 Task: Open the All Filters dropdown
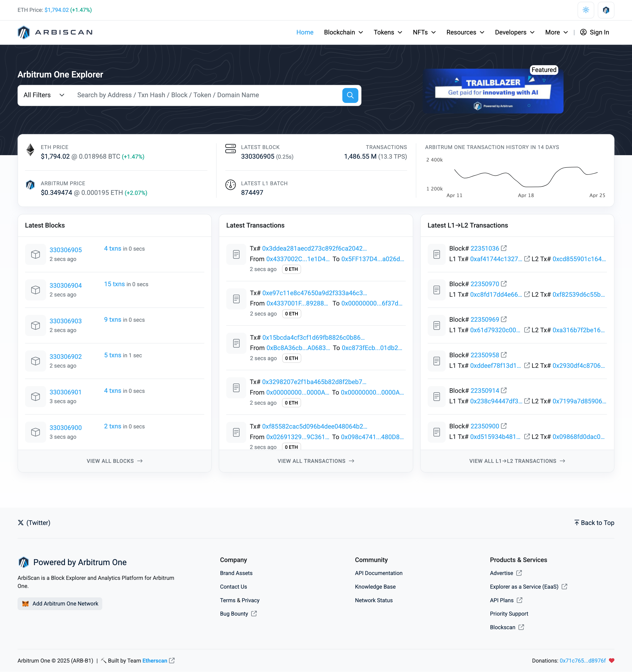[x=44, y=95]
